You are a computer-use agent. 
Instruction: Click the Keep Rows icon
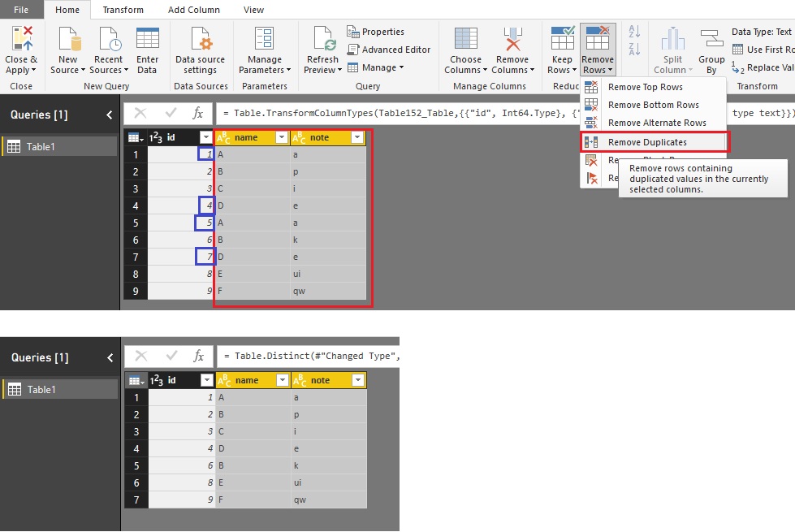coord(562,39)
